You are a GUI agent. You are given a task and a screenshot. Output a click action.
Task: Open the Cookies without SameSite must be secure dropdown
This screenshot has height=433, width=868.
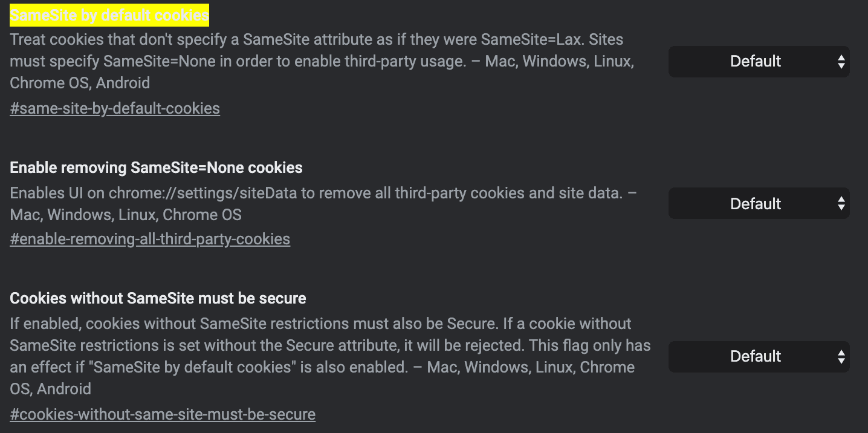click(759, 356)
